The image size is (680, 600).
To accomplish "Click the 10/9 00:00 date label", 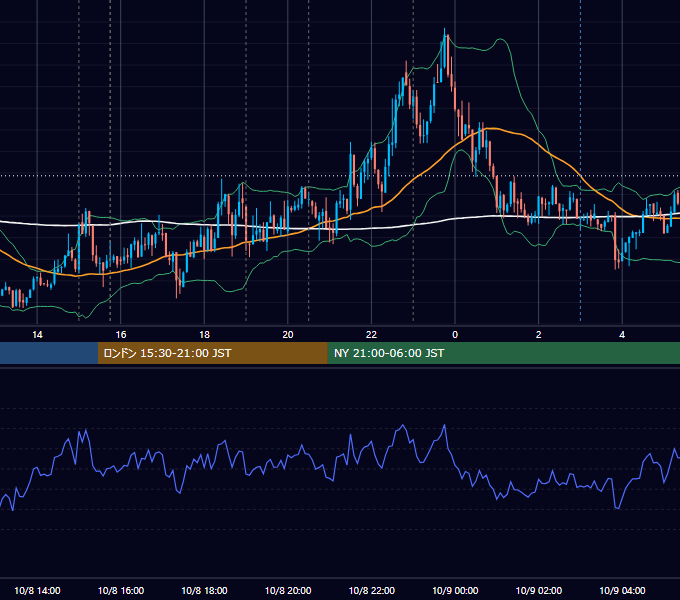I will coord(455,590).
